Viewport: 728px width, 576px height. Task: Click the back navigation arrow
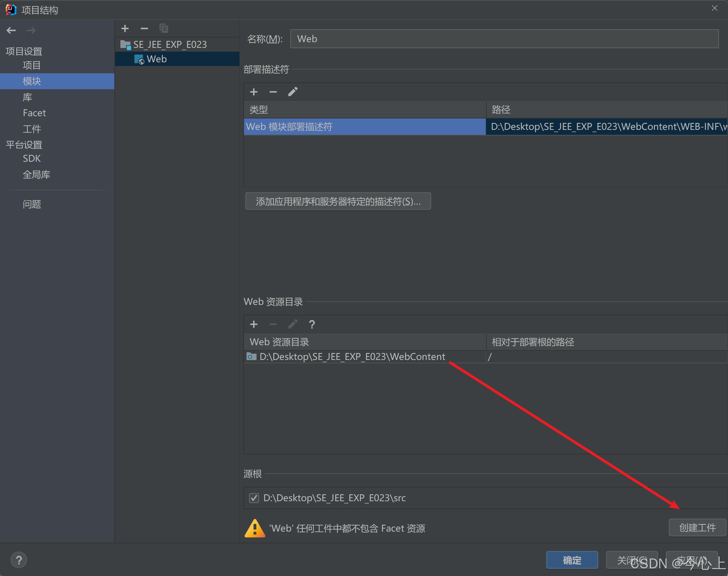(x=11, y=30)
